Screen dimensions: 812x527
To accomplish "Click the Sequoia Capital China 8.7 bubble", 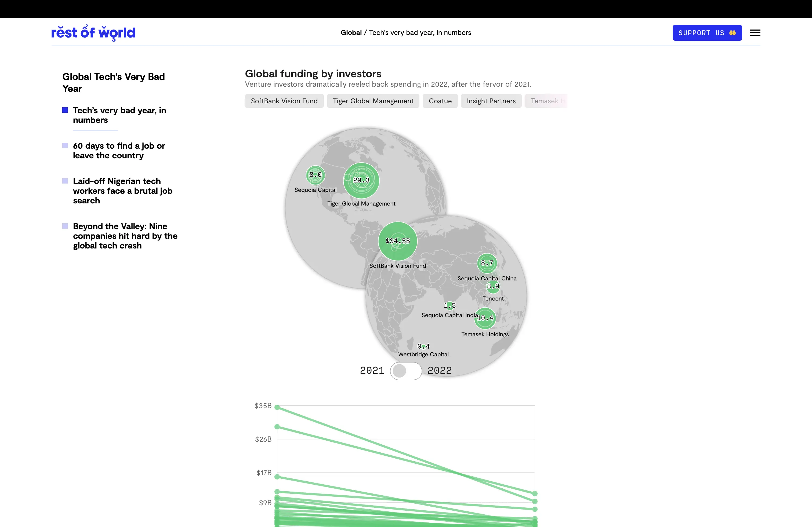I will [x=487, y=263].
